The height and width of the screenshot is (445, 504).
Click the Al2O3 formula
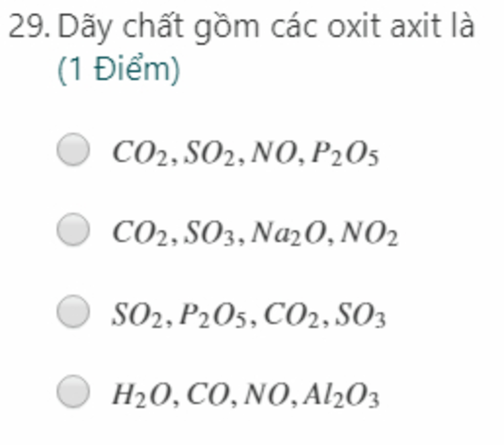(x=342, y=394)
